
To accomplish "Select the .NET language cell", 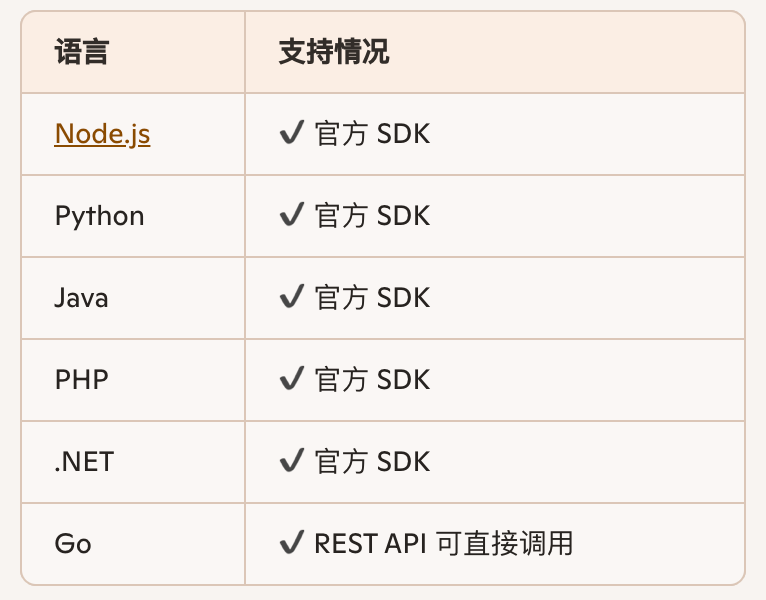I will coord(85,462).
